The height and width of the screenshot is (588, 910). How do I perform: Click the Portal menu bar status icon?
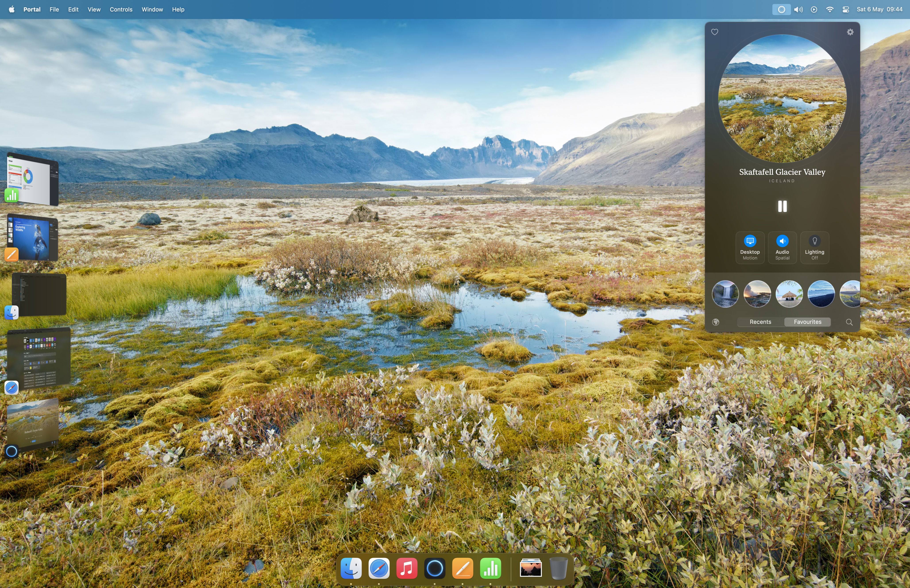781,10
